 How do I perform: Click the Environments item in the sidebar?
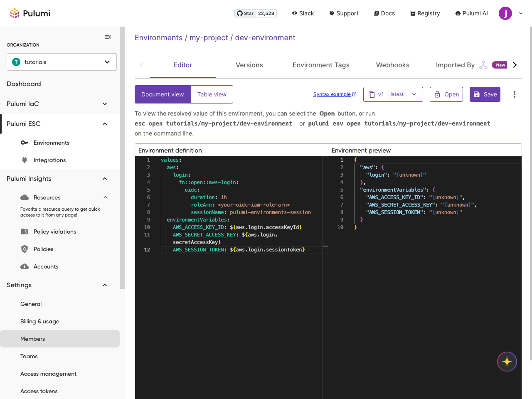click(x=52, y=143)
